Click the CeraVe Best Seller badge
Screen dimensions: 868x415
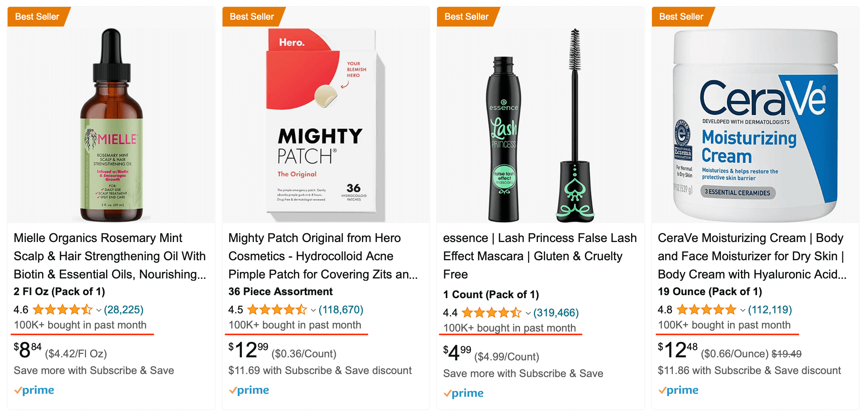coord(682,17)
